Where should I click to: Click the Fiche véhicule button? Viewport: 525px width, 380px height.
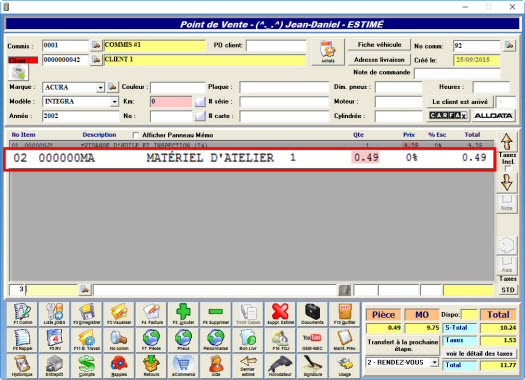coord(379,45)
